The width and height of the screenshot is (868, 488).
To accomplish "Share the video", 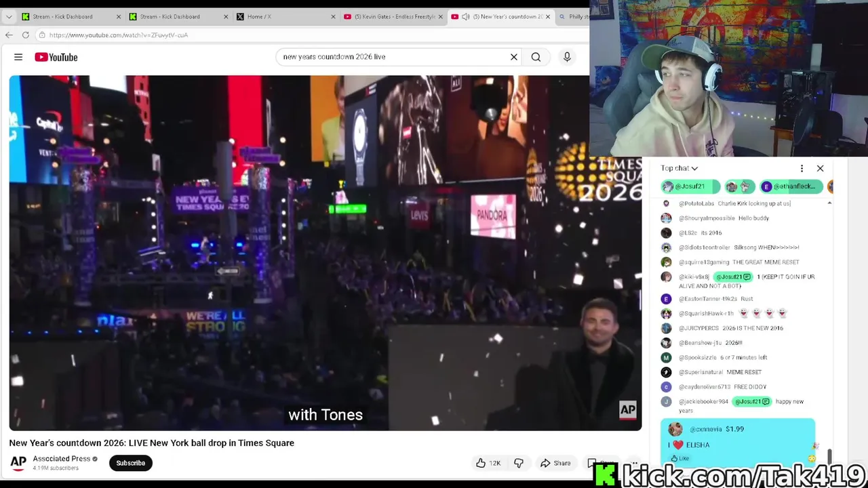I will pyautogui.click(x=555, y=463).
